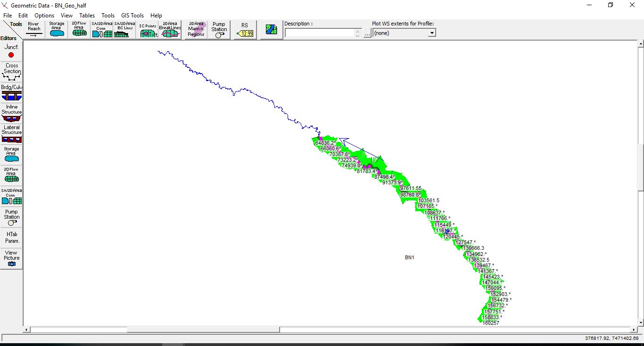The width and height of the screenshot is (644, 346).
Task: Open the Tables menu
Action: pos(87,16)
